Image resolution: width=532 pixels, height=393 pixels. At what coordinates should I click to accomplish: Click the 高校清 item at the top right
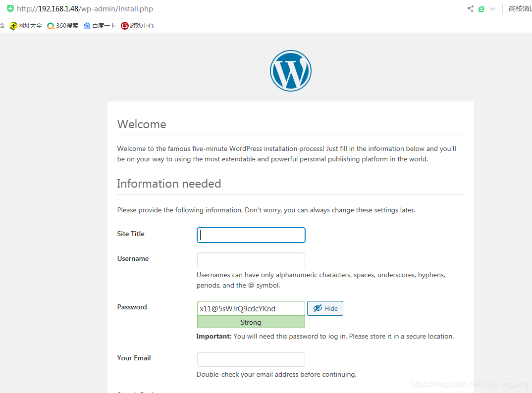coord(520,9)
